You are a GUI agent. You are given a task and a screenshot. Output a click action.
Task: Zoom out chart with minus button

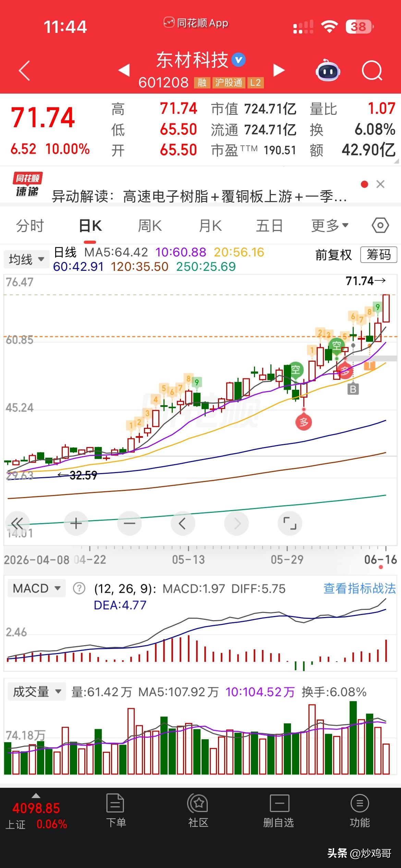[x=129, y=523]
